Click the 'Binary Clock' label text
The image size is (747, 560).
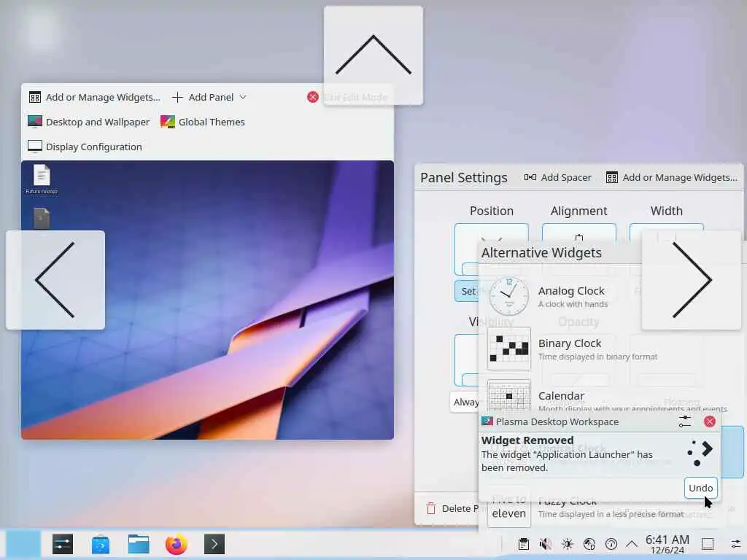(x=570, y=343)
